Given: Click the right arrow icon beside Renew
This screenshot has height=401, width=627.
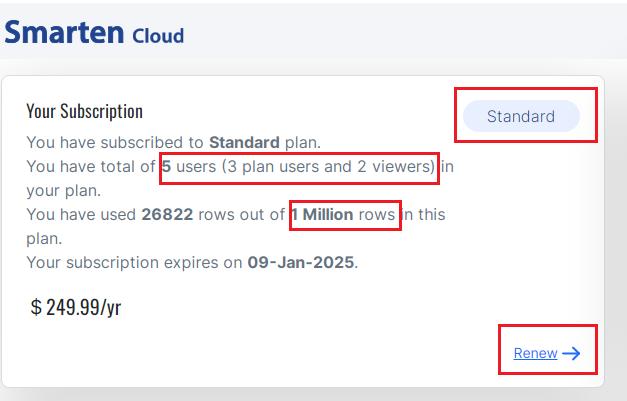Looking at the screenshot, I should [x=571, y=353].
